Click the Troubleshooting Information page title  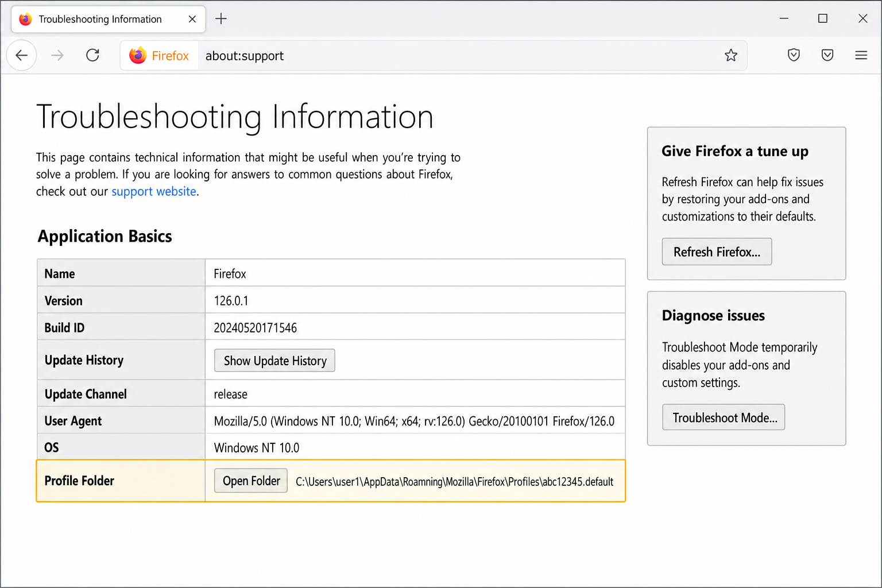(x=235, y=117)
